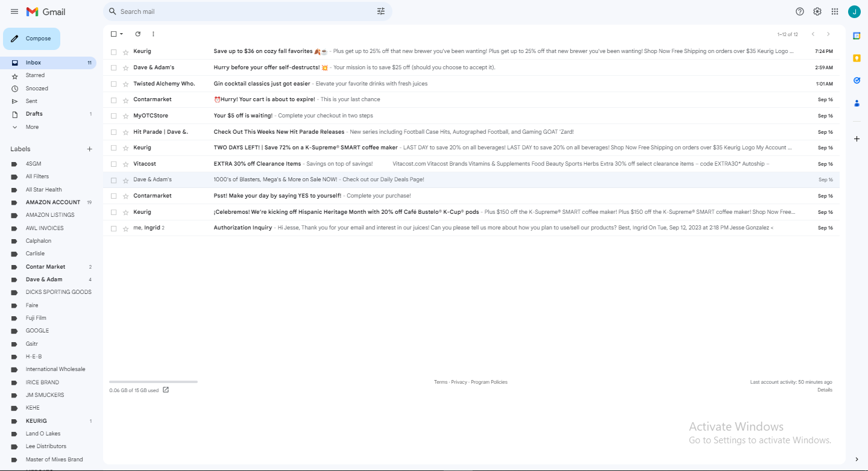The width and height of the screenshot is (868, 471).
Task: Open the Terms link
Action: (441, 382)
